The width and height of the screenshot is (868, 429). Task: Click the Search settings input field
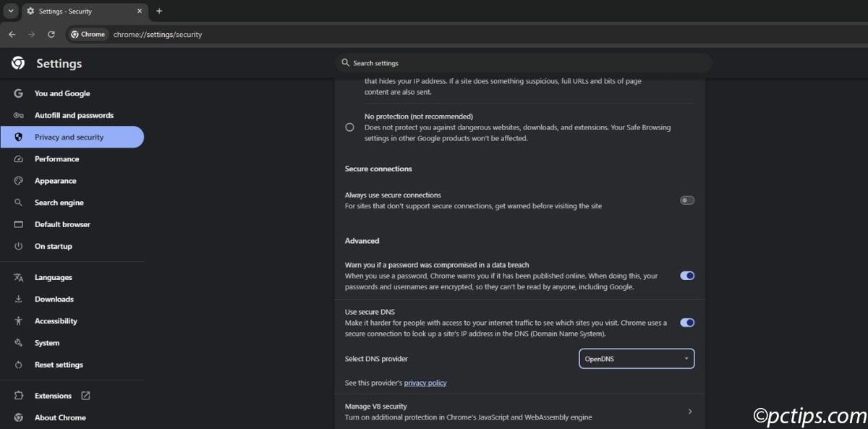[x=524, y=63]
